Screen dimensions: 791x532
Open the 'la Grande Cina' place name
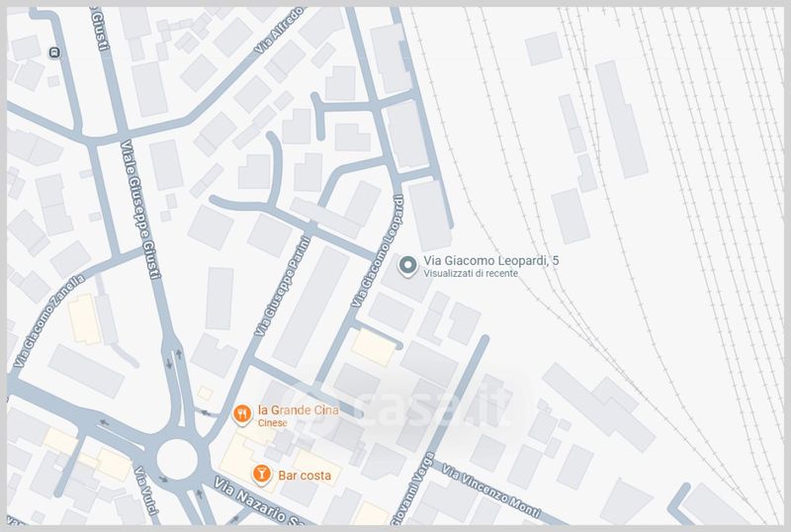pos(297,409)
